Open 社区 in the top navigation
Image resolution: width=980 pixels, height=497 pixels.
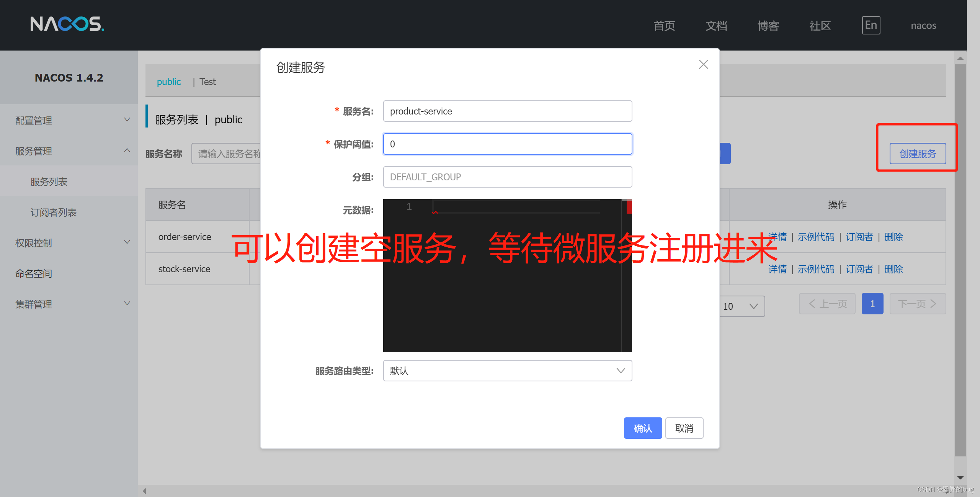(x=820, y=26)
